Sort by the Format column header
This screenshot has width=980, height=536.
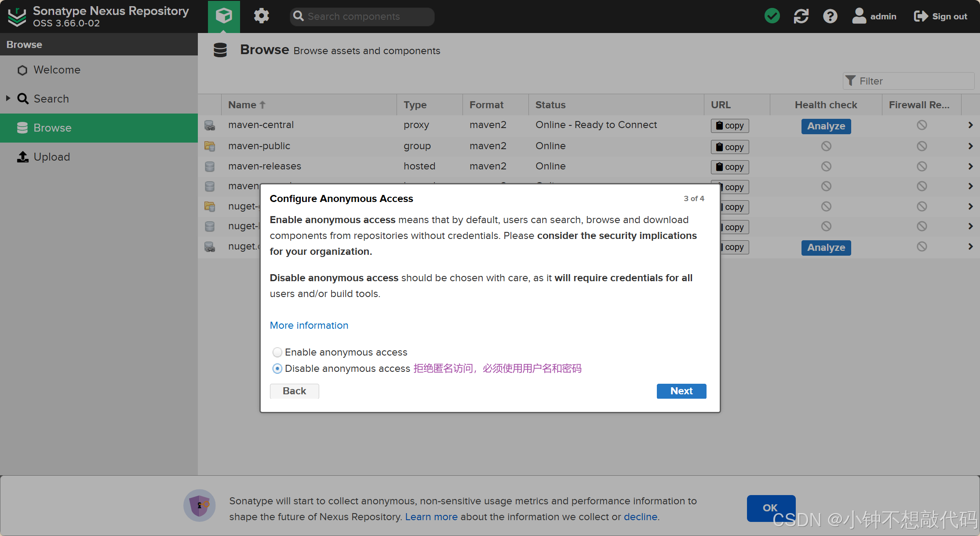click(x=495, y=105)
